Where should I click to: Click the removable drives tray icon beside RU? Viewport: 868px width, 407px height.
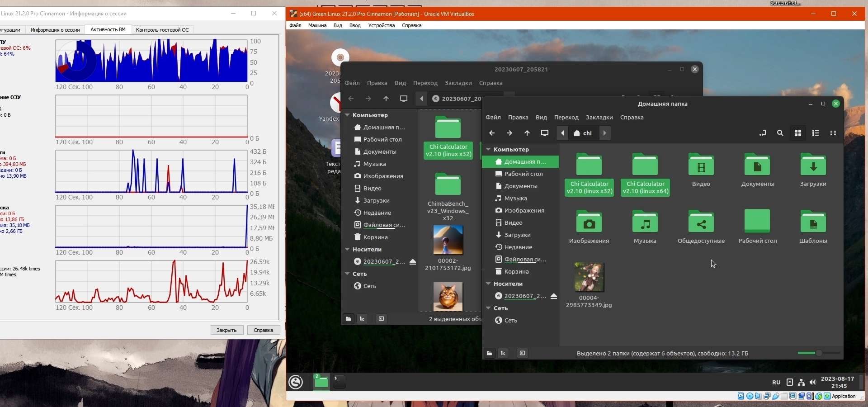pos(790,382)
